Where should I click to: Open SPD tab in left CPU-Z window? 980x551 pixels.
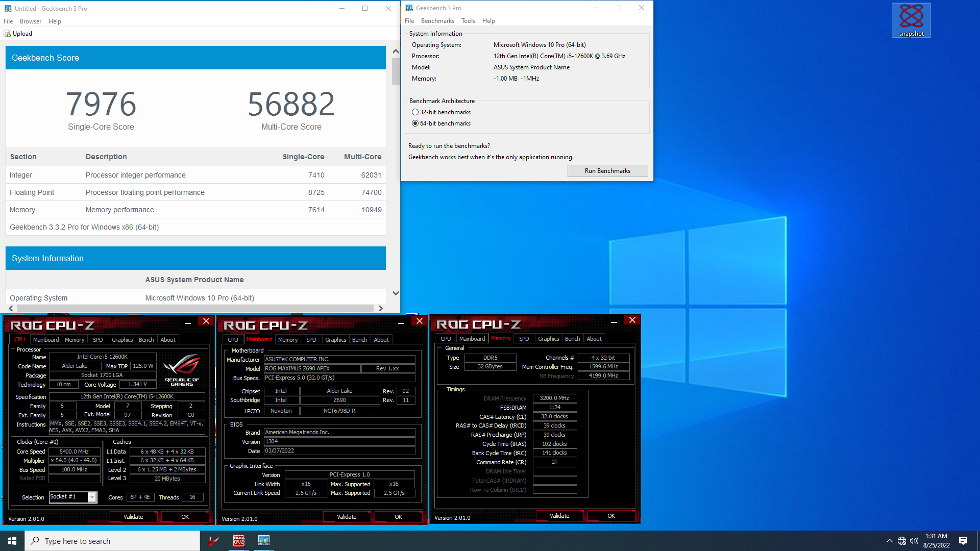(98, 340)
